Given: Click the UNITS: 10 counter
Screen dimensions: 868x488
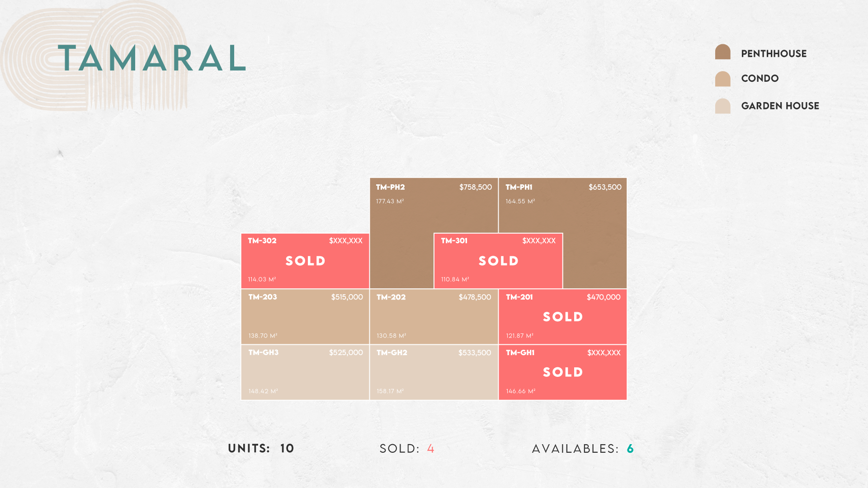Looking at the screenshot, I should click(x=261, y=448).
